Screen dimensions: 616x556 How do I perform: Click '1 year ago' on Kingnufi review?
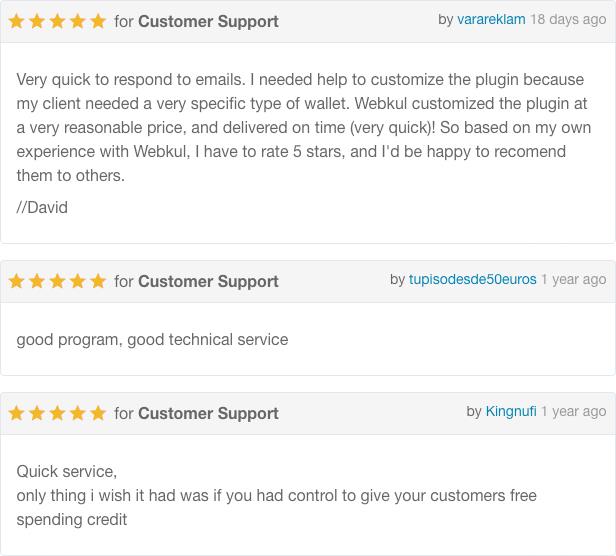(x=574, y=411)
